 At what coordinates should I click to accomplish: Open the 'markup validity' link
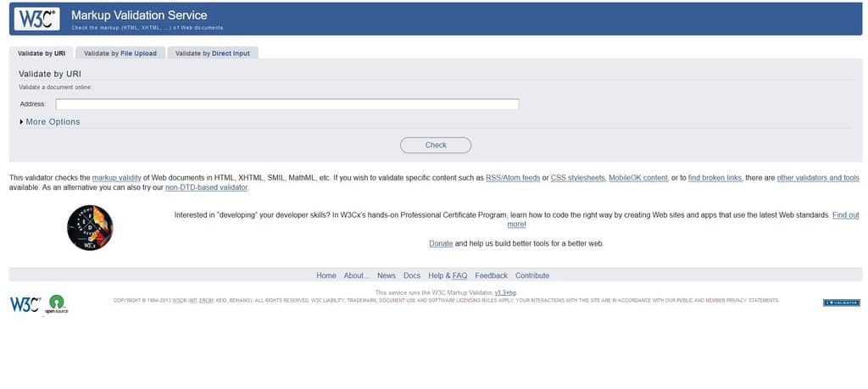point(117,178)
